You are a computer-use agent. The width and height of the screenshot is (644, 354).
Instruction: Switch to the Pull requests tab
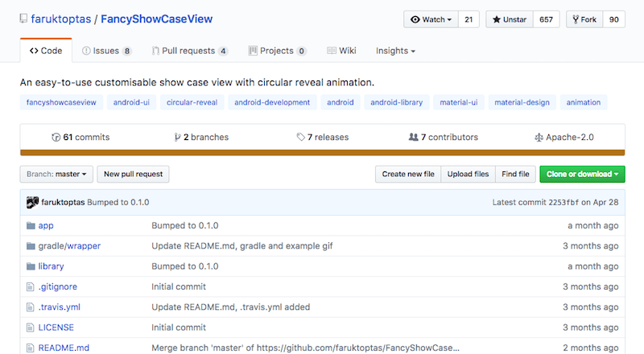point(189,51)
